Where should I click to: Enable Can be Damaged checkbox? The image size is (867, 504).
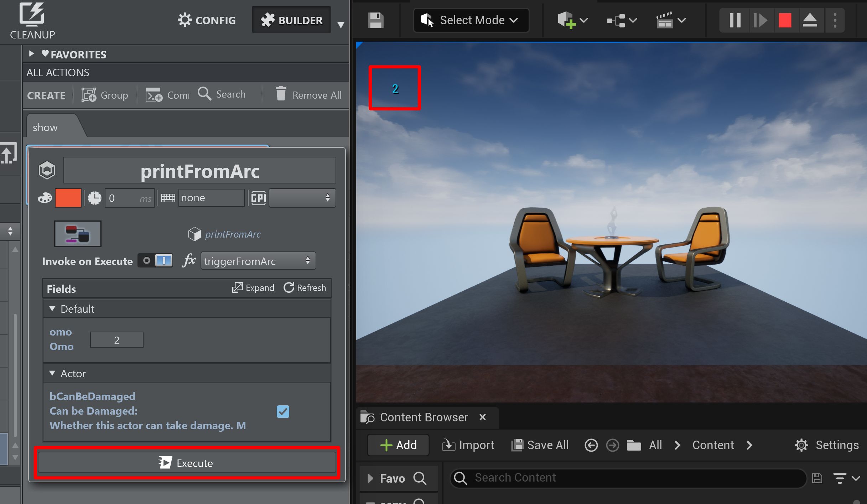pos(282,411)
